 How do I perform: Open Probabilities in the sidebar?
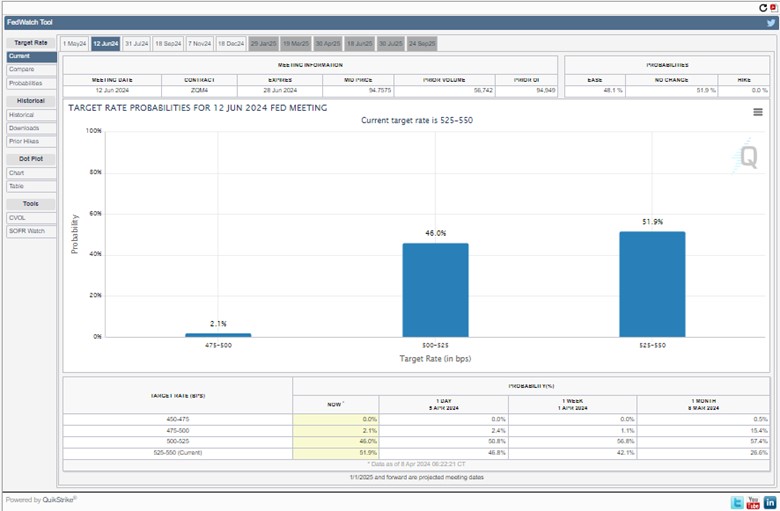pos(31,84)
